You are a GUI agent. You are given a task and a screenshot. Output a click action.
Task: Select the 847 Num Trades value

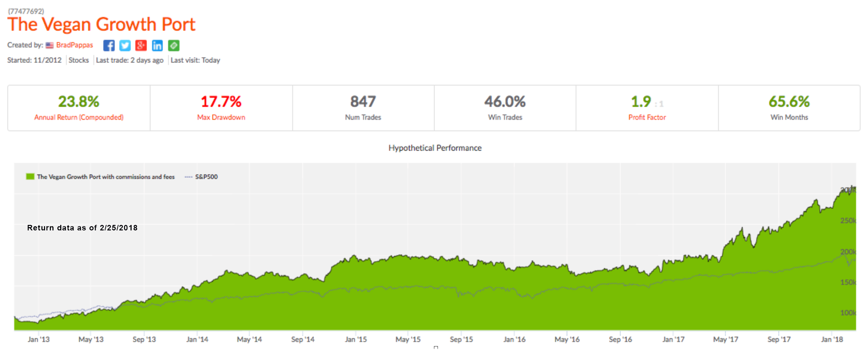point(363,102)
